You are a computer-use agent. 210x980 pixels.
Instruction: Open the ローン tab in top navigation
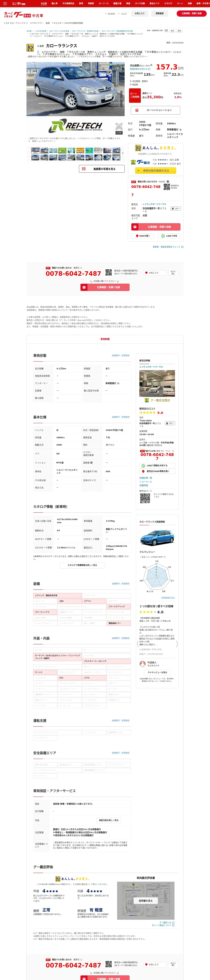click(180, 3)
